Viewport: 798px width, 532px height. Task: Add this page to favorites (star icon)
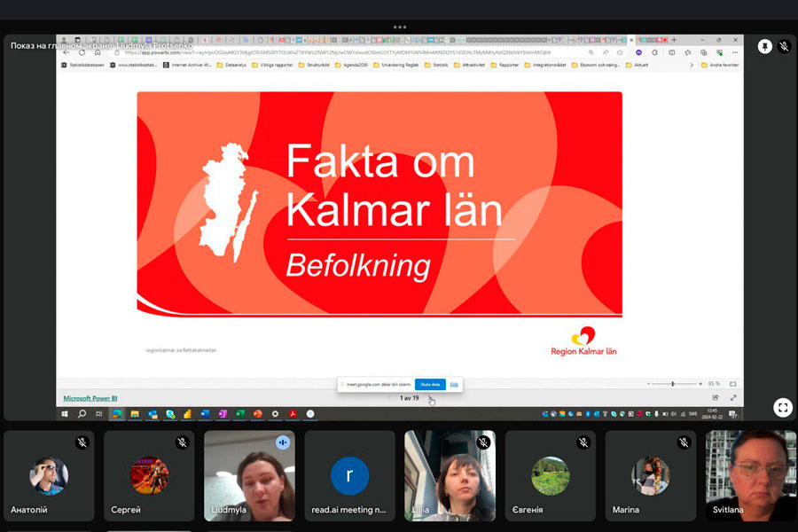click(x=620, y=52)
